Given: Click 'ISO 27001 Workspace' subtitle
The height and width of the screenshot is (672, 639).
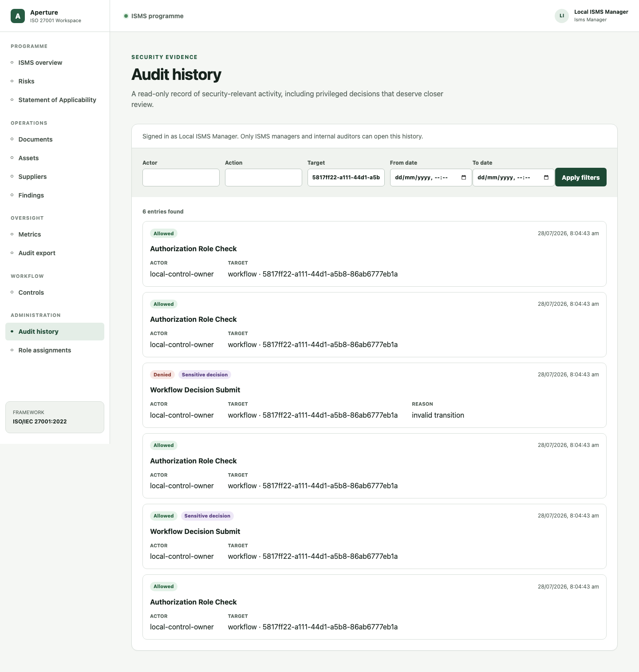Looking at the screenshot, I should pos(55,20).
